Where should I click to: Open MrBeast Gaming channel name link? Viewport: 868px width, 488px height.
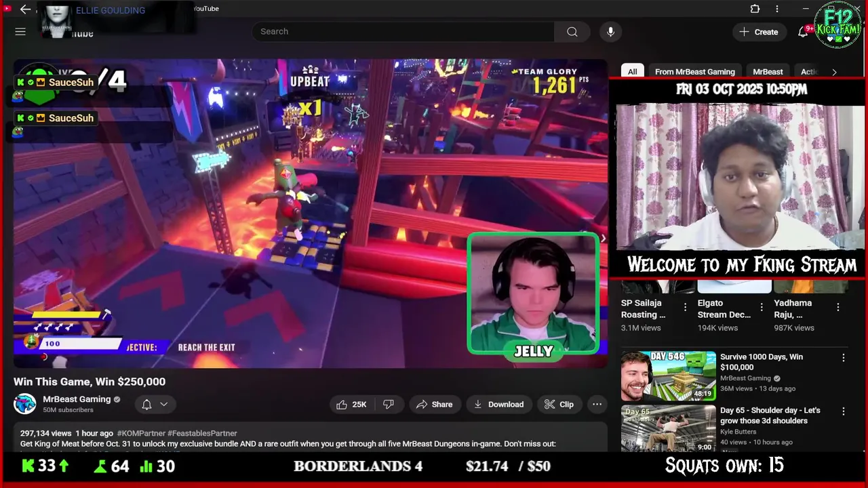[x=77, y=399]
